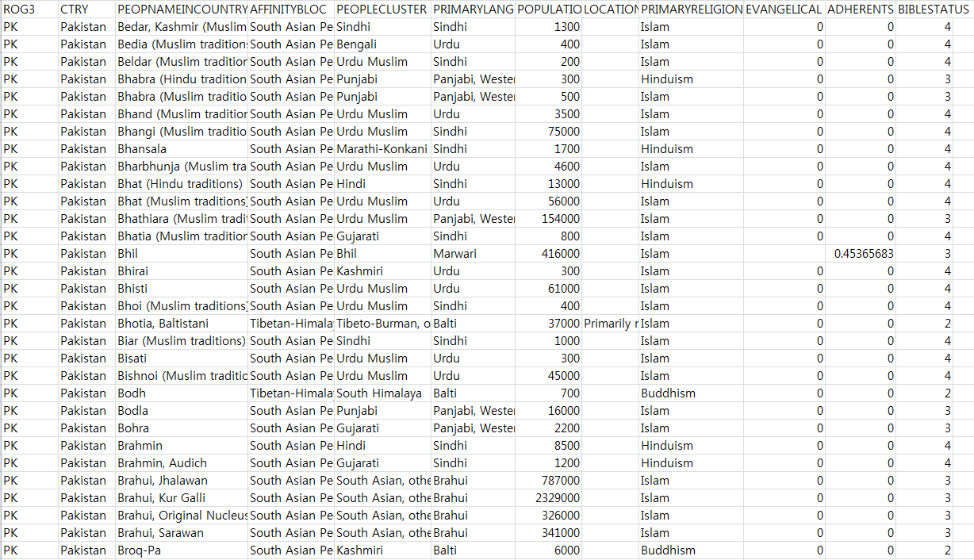Viewport: 974px width, 560px height.
Task: Click the cell 'Broq-Pa'
Action: coord(182,550)
